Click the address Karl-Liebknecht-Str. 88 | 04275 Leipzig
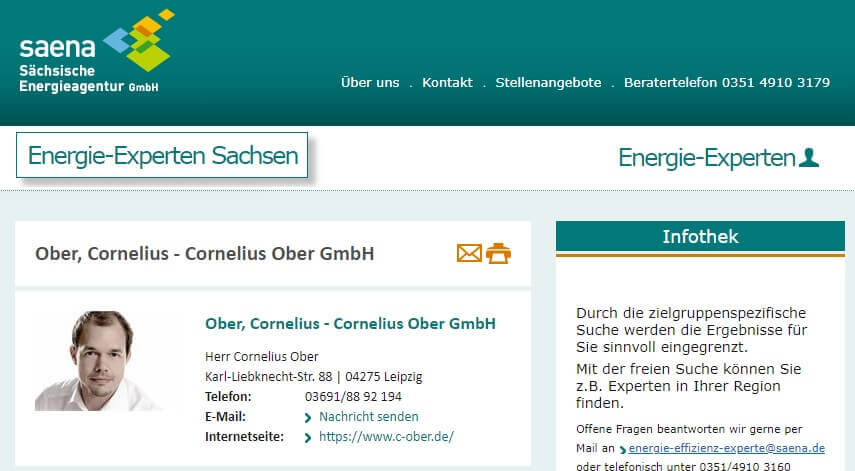855x471 pixels. (314, 377)
